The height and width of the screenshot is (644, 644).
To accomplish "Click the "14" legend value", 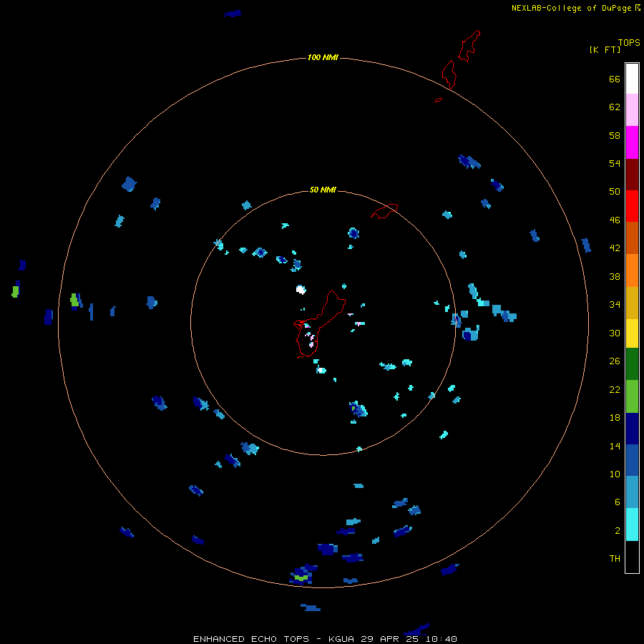I will [615, 446].
